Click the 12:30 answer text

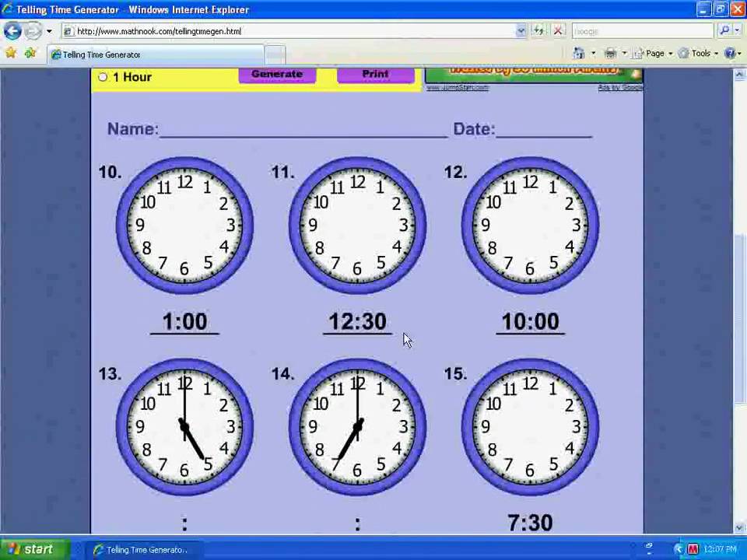[358, 321]
